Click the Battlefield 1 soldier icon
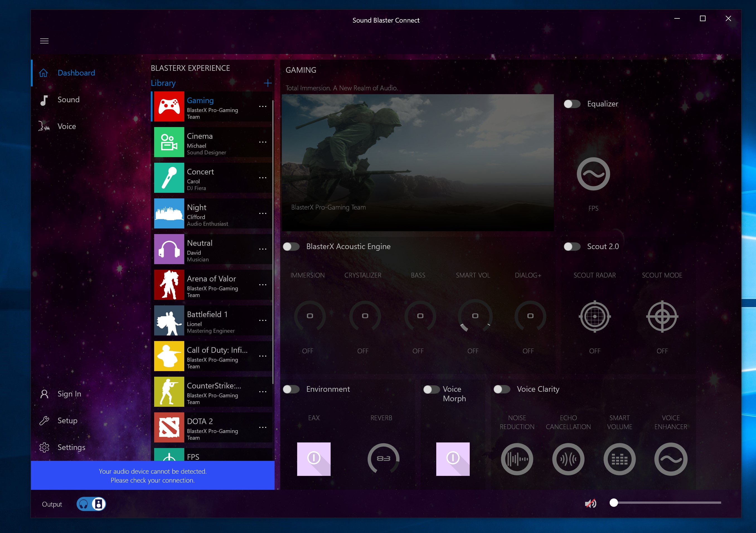Viewport: 756px width, 533px height. click(x=169, y=320)
